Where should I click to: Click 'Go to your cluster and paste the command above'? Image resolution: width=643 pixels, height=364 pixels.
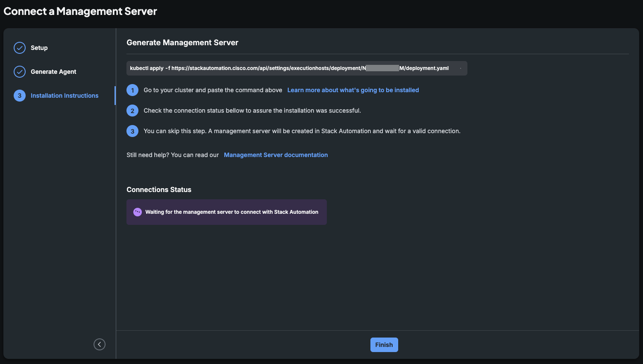pos(213,90)
